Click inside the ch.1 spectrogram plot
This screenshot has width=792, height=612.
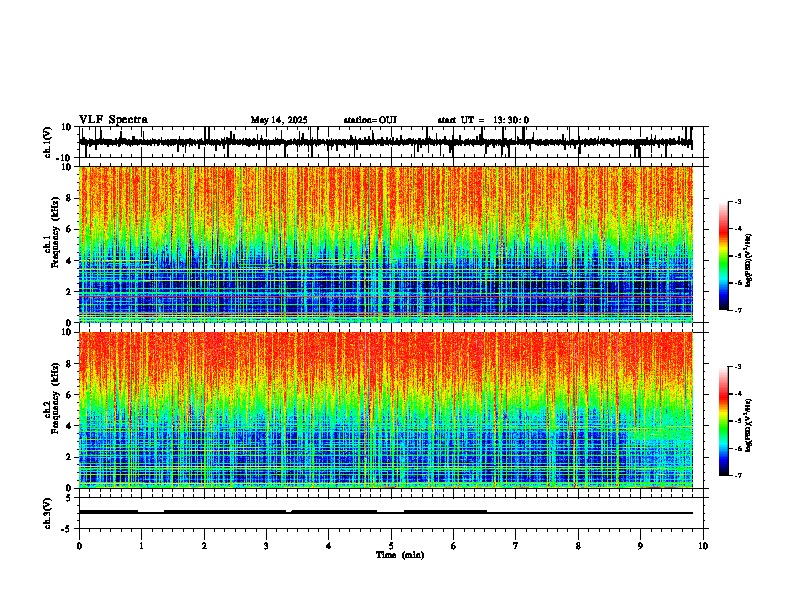pos(391,244)
